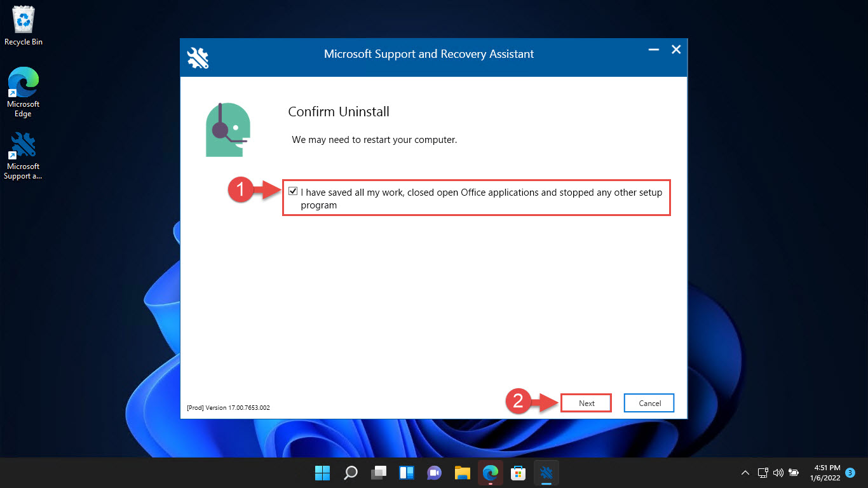Open the Windows Start menu

click(323, 473)
